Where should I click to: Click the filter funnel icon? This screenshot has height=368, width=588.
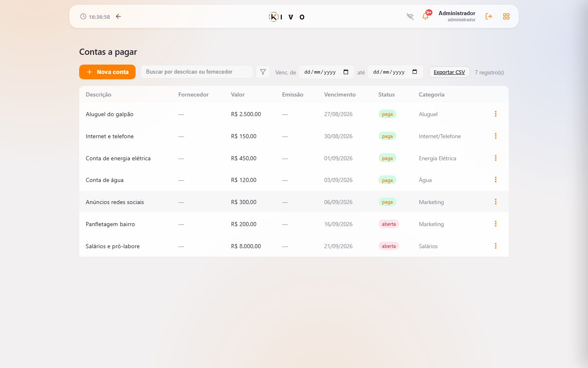263,72
